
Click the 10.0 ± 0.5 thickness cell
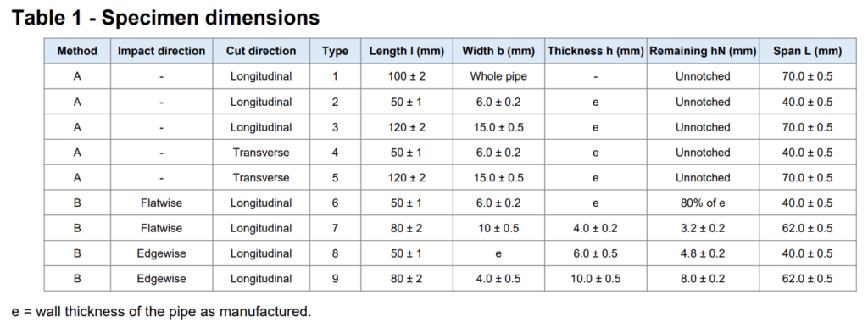click(x=596, y=279)
